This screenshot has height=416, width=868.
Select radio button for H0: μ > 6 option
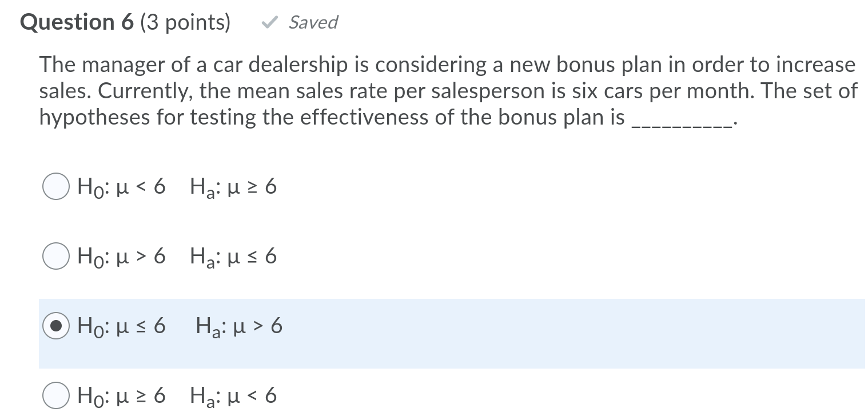55,256
